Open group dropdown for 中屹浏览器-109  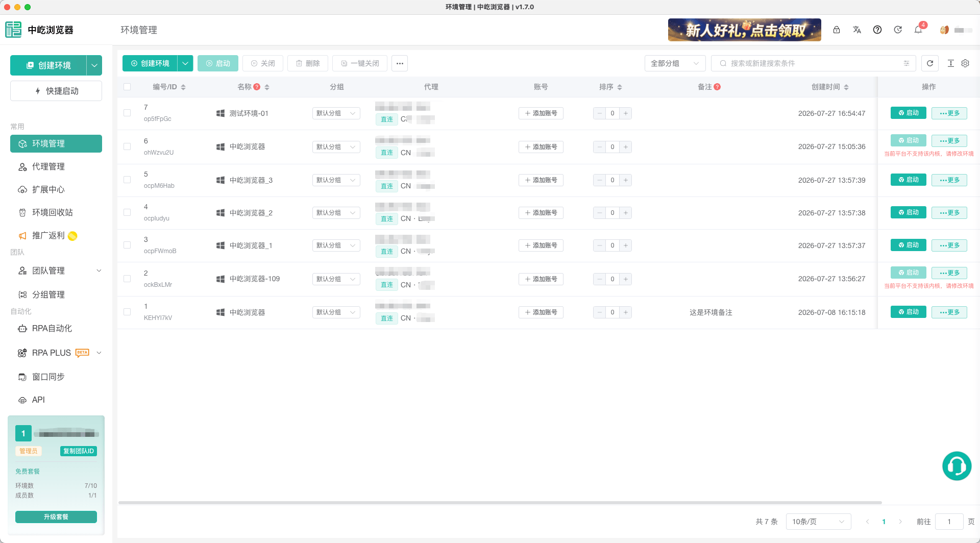pos(336,279)
